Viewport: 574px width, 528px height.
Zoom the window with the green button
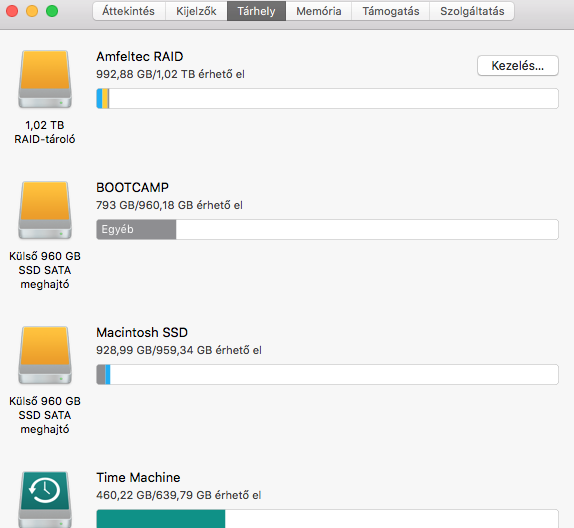52,11
